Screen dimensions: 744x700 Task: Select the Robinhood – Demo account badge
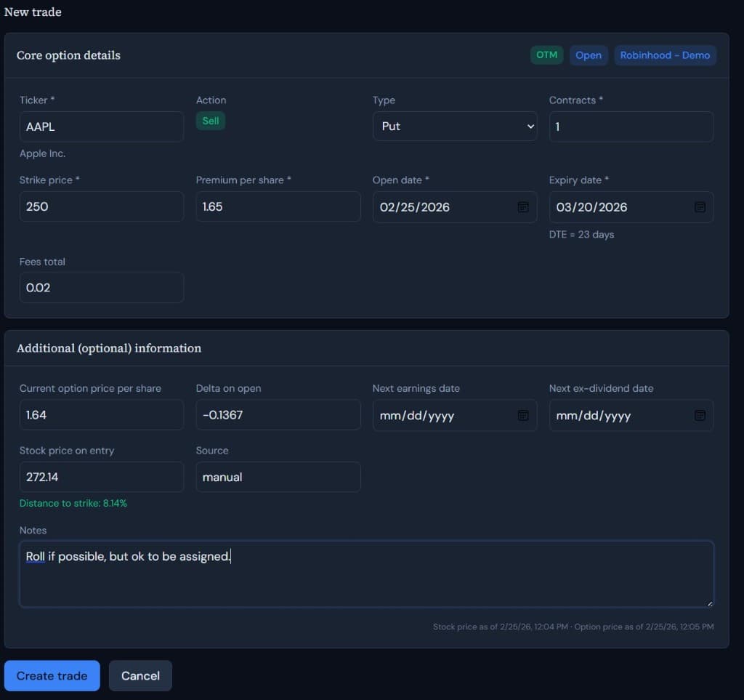[x=665, y=55]
